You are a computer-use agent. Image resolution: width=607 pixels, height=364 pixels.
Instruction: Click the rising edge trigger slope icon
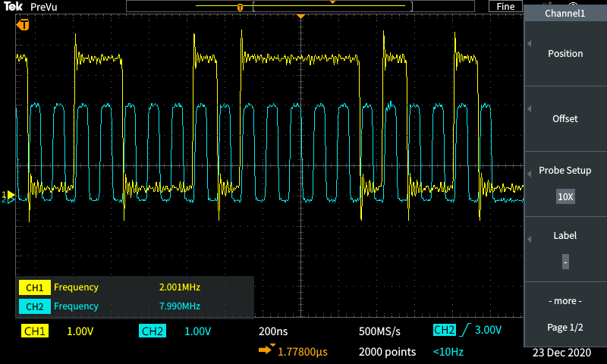[464, 331]
